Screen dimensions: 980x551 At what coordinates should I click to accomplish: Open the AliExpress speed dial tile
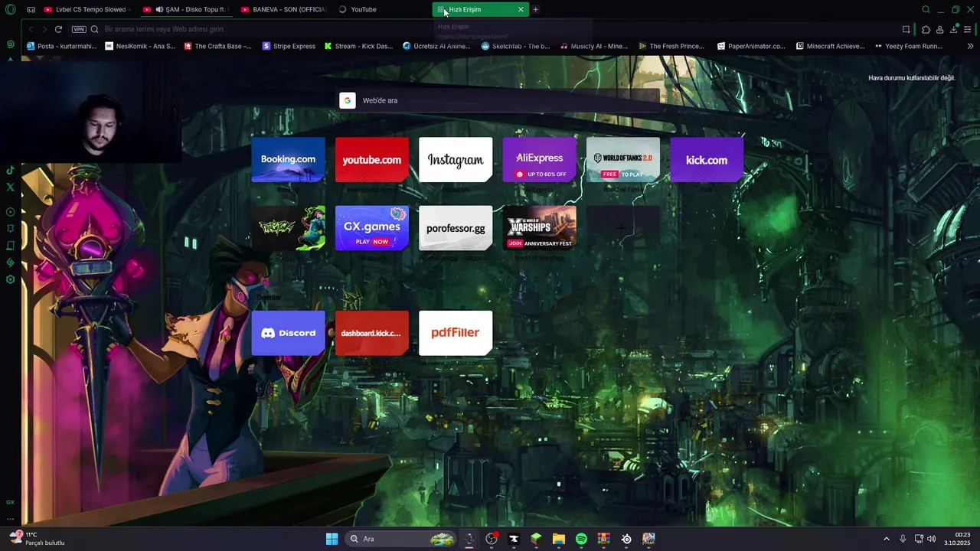coord(539,159)
